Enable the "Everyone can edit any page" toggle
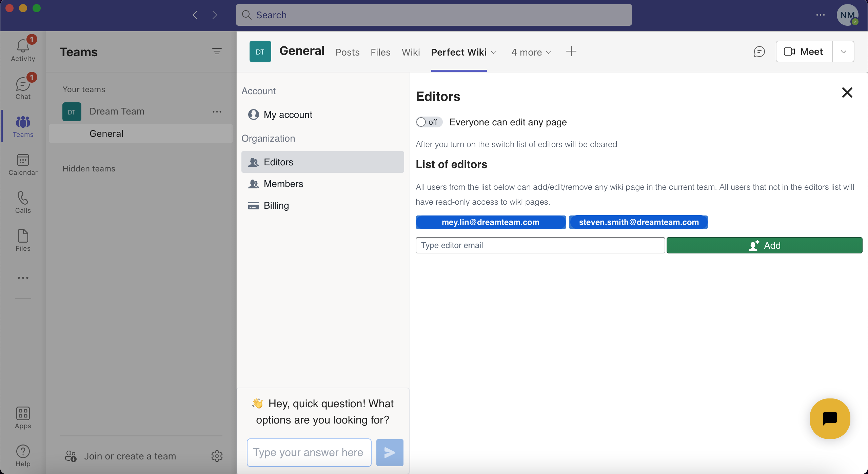 point(428,122)
